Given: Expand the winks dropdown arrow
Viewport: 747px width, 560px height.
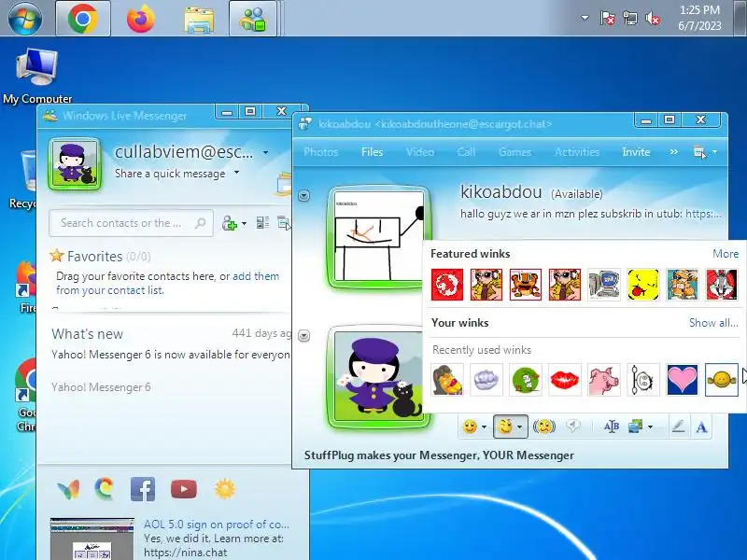Looking at the screenshot, I should click(520, 427).
